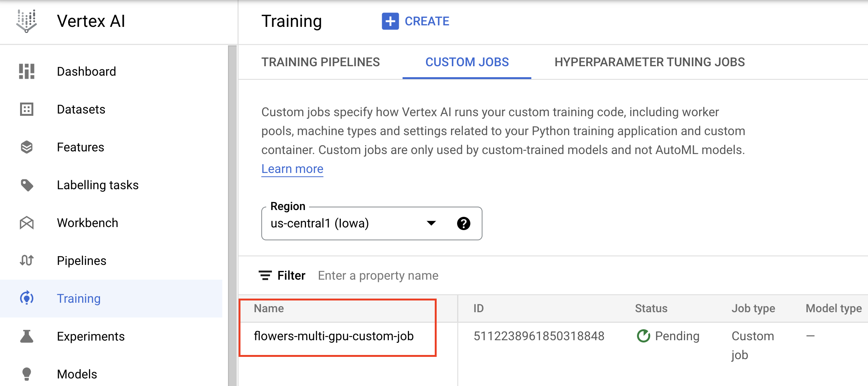Expand the Region dropdown arrow
The image size is (868, 386).
[431, 223]
